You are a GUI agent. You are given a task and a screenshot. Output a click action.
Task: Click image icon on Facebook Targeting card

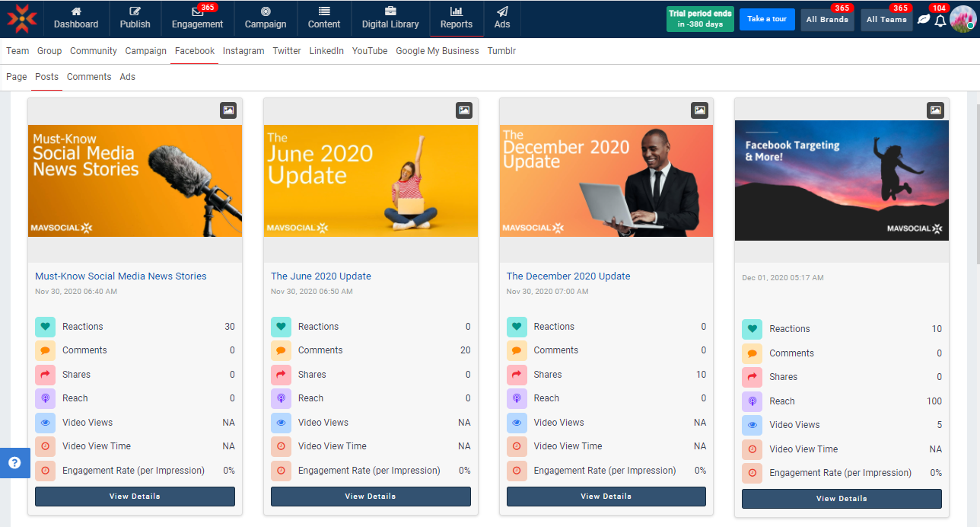tap(935, 110)
